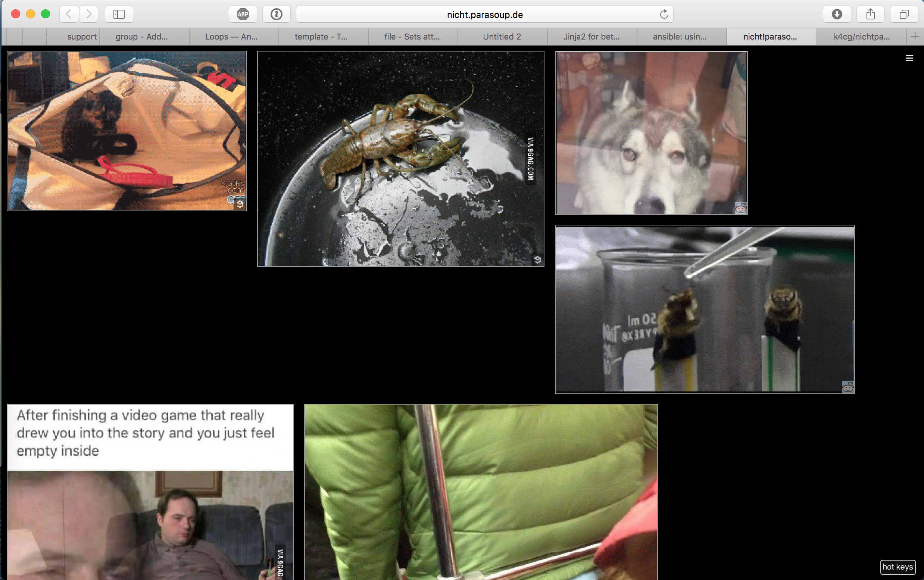Image resolution: width=924 pixels, height=580 pixels.
Task: Open the 'k4cg/nichtpa...' tab
Action: (x=861, y=37)
